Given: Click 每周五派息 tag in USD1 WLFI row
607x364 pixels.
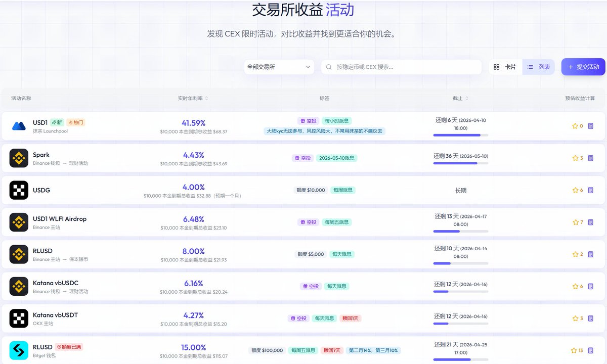Looking at the screenshot, I should 337,222.
